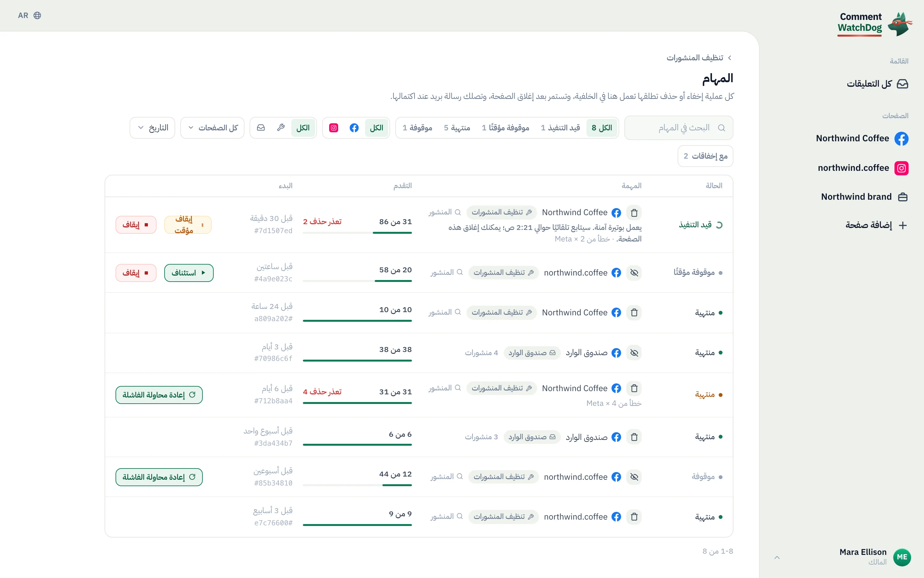This screenshot has height=578, width=924.
Task: Click progress bar of 12 من 44 task
Action: [357, 485]
